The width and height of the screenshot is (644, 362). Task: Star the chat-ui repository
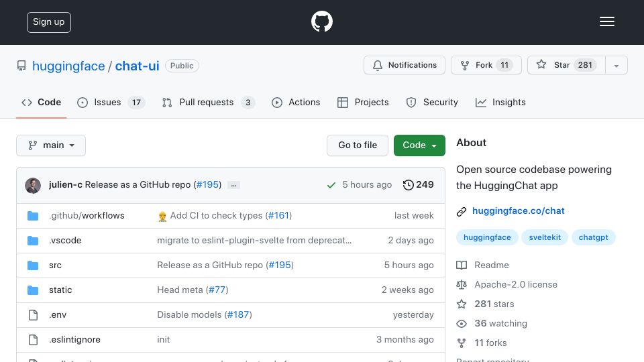566,65
